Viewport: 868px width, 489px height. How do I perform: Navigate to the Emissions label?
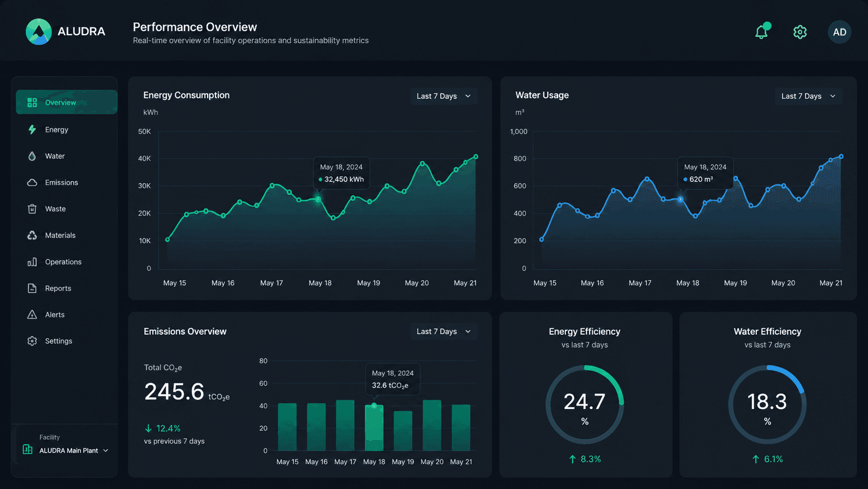(x=61, y=182)
